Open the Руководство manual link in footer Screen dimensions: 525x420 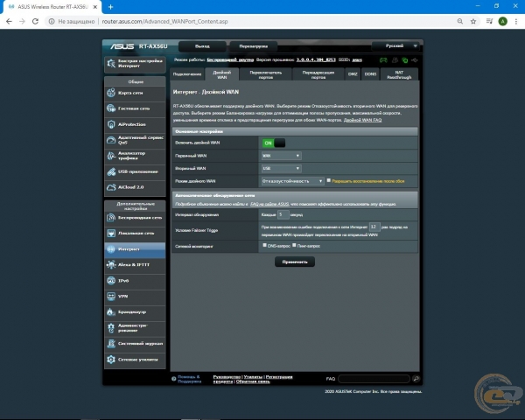(x=227, y=377)
